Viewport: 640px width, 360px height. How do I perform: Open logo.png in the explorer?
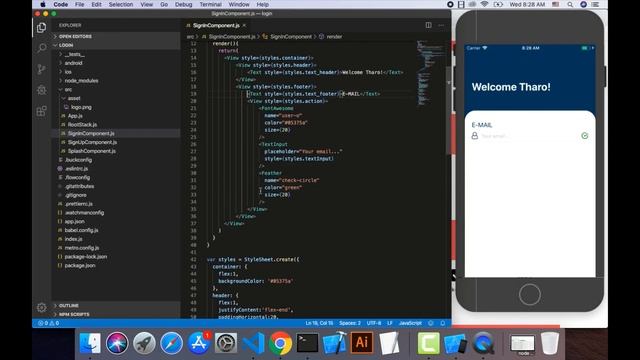pos(116,107)
